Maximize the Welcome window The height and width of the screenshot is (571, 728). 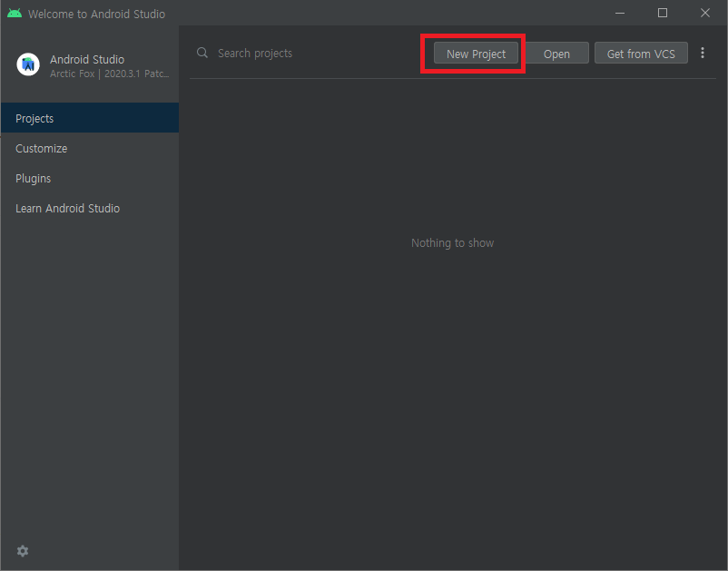(x=663, y=13)
